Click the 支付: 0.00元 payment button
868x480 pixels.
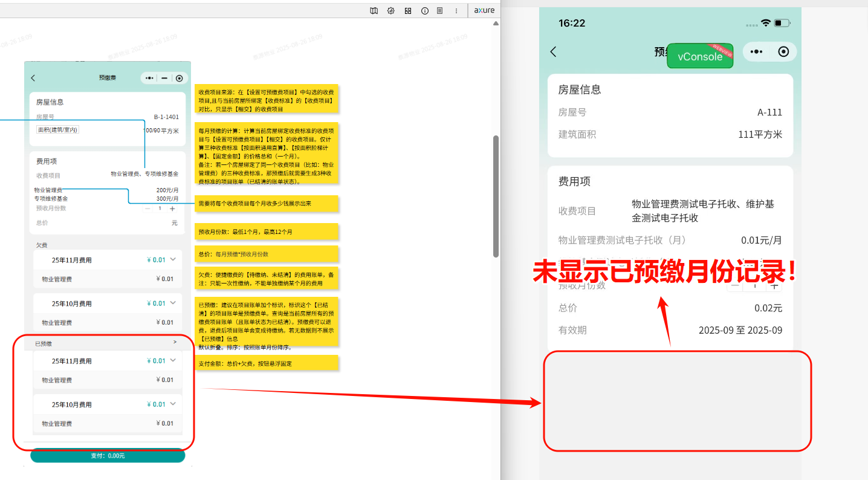pyautogui.click(x=107, y=456)
